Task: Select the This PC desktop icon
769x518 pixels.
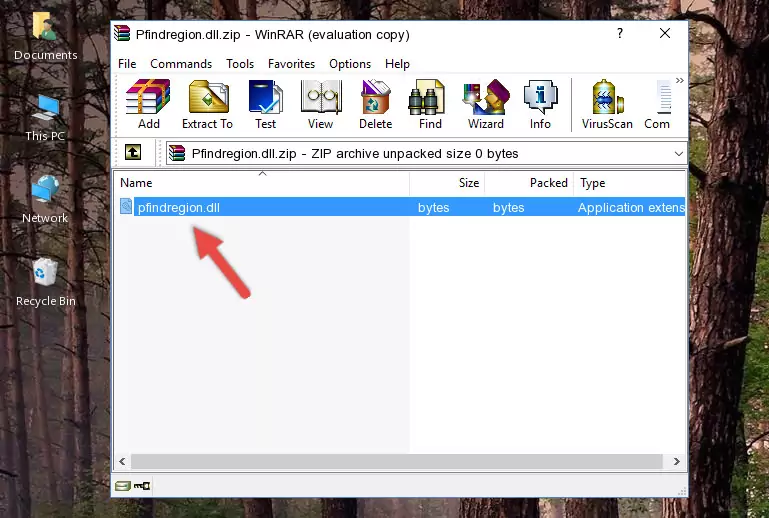Action: [x=45, y=118]
